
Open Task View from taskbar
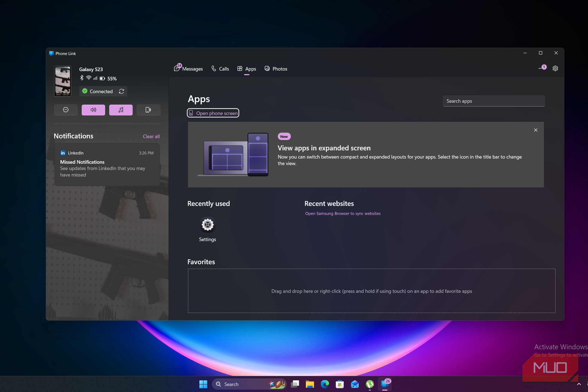coord(295,384)
